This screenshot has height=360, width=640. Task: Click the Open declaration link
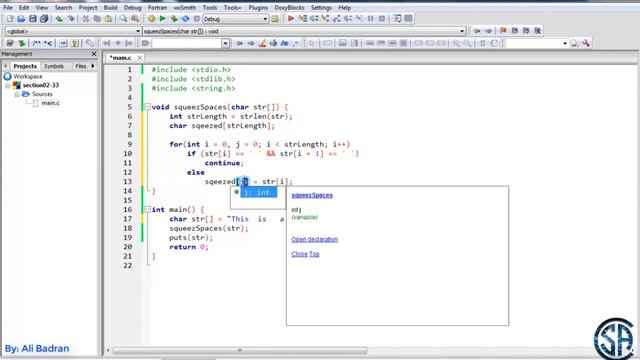(x=314, y=239)
